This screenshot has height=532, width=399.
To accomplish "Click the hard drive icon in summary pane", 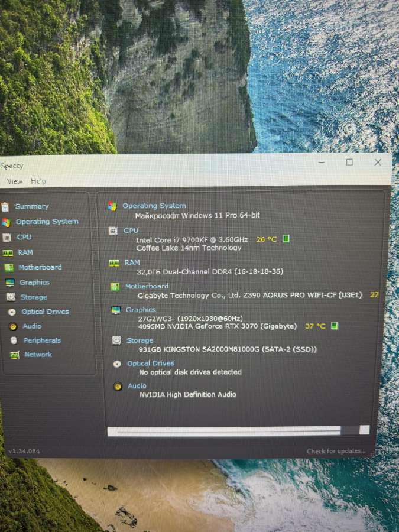I will point(116,340).
